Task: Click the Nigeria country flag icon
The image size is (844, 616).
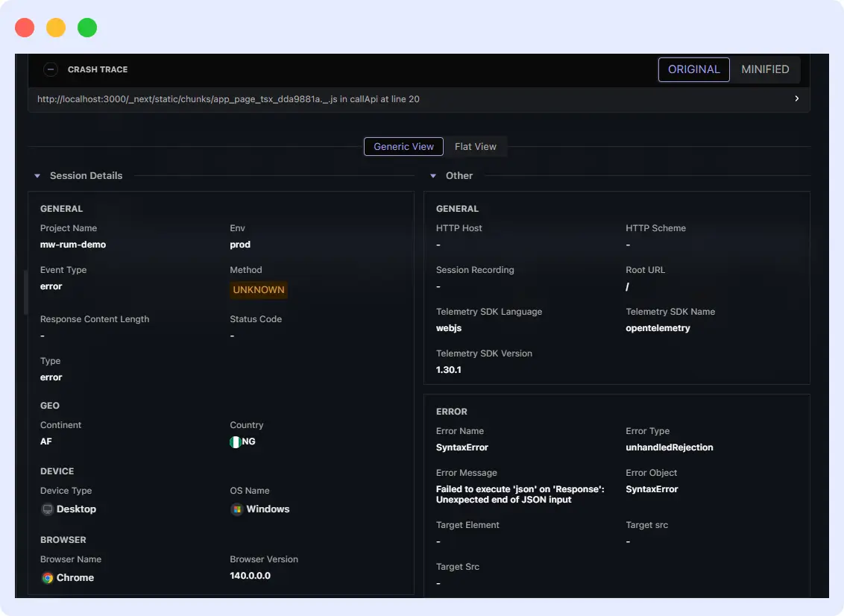Action: [x=236, y=441]
